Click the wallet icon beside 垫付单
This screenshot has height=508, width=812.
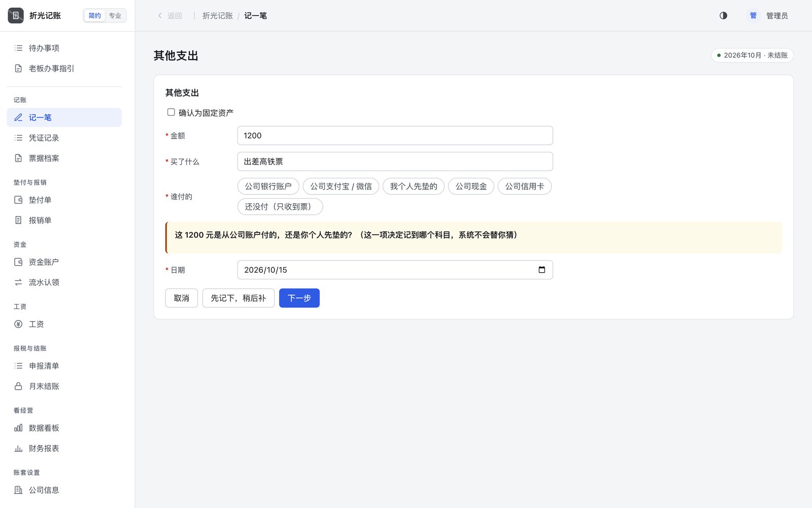18,200
